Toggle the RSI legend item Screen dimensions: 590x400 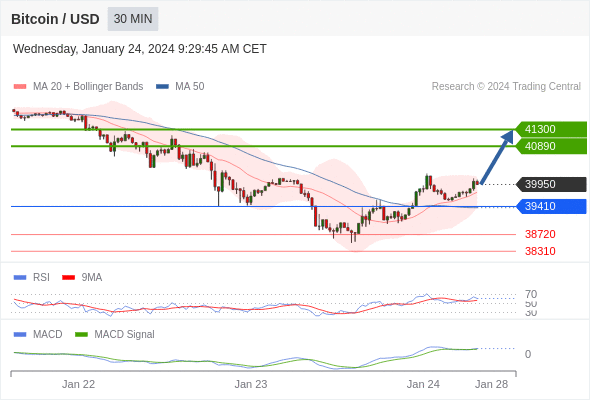tap(32, 277)
